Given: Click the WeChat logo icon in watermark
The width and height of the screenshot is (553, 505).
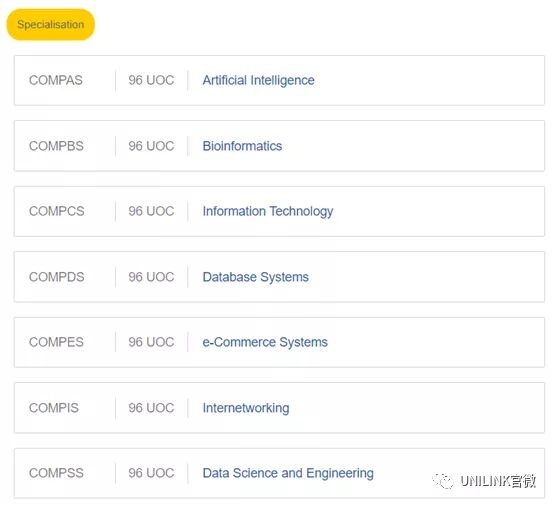Looking at the screenshot, I should pos(443,481).
